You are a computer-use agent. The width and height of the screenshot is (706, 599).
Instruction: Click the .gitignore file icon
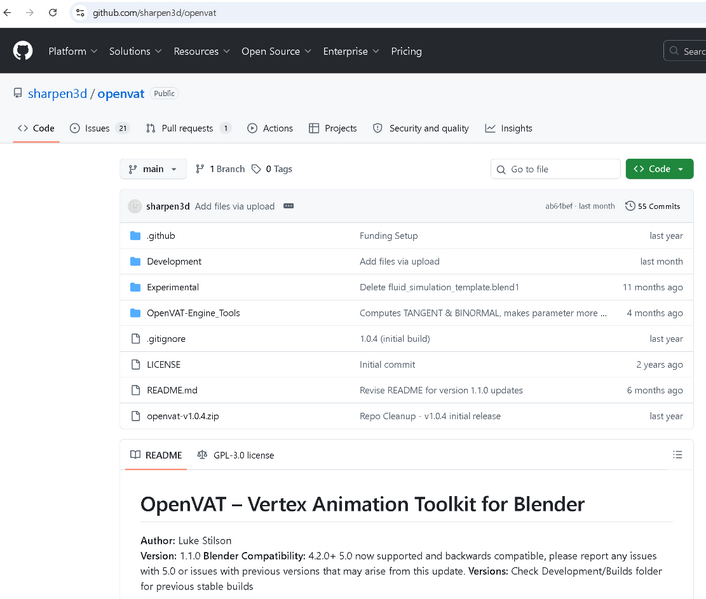tap(135, 339)
